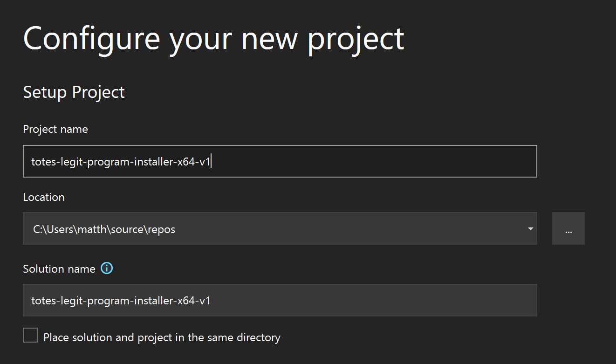The width and height of the screenshot is (616, 364).
Task: Click the word "totes" in Project name field
Action: pos(42,162)
